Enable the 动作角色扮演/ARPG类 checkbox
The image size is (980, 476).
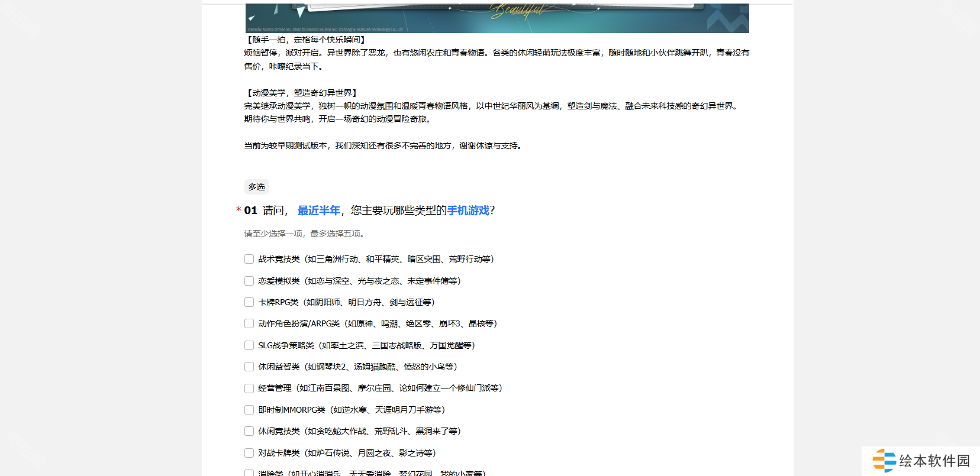(x=249, y=323)
